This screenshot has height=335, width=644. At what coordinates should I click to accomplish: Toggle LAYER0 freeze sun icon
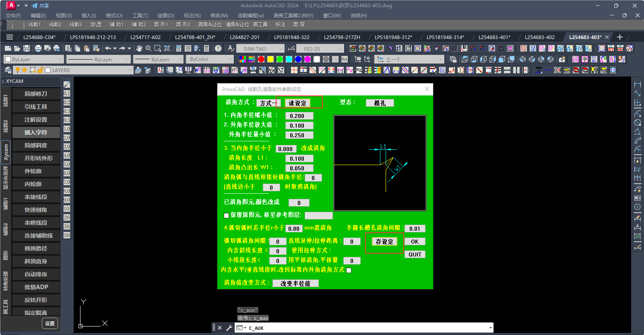tap(25, 70)
